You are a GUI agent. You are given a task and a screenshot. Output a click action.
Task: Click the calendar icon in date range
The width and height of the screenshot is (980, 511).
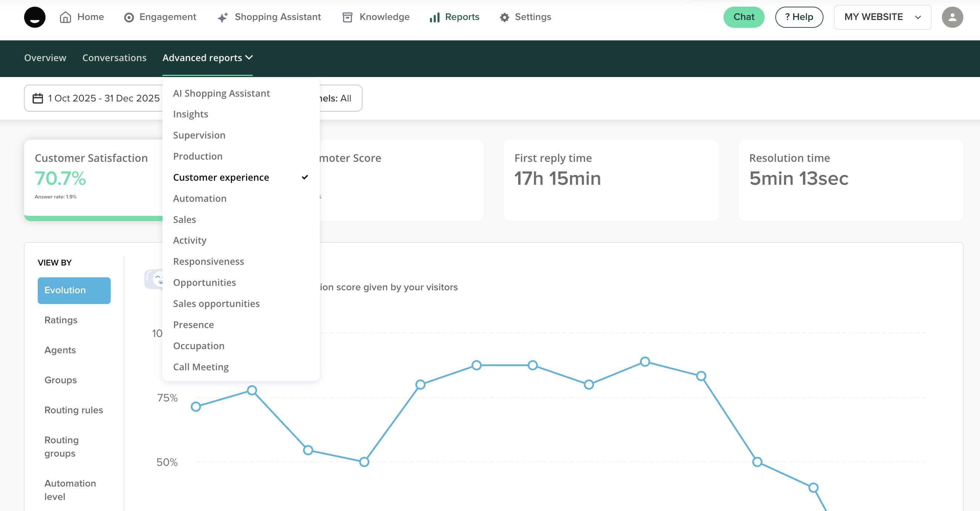coord(38,98)
